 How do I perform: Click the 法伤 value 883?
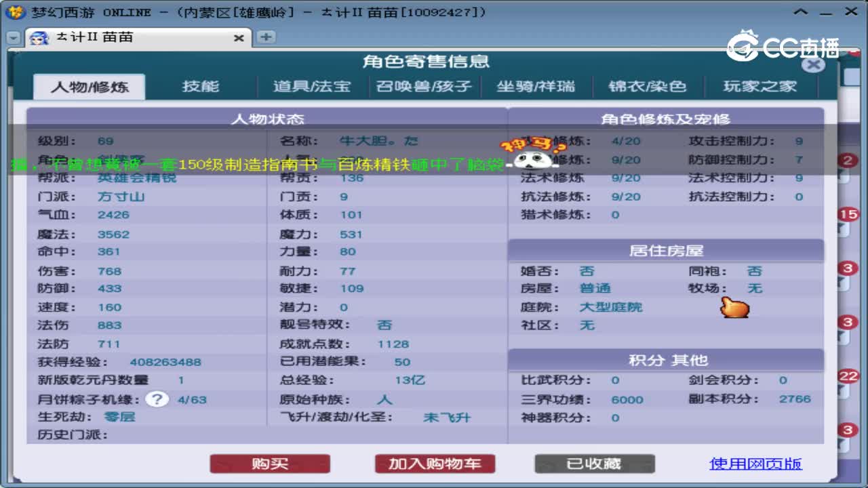pos(109,325)
